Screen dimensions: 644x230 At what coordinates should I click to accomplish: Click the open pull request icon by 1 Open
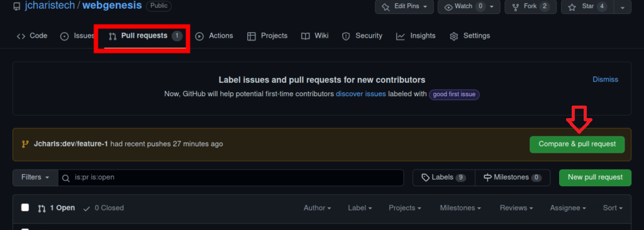coord(42,209)
